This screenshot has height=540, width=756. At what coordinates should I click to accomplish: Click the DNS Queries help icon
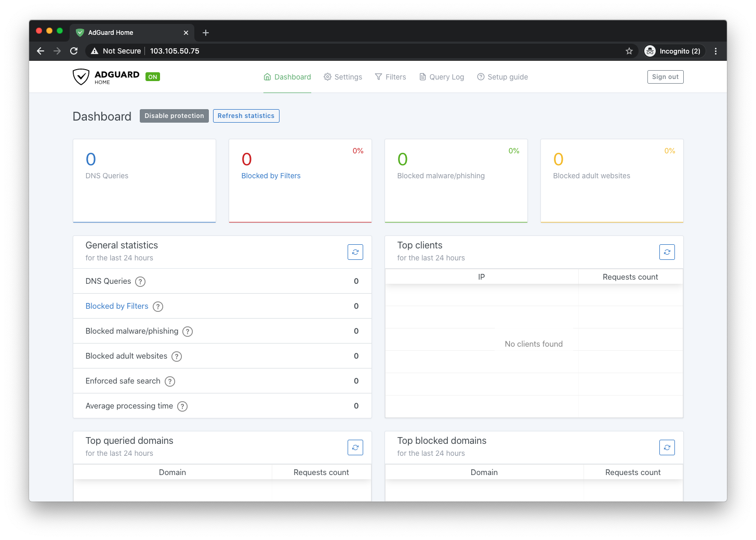point(140,282)
